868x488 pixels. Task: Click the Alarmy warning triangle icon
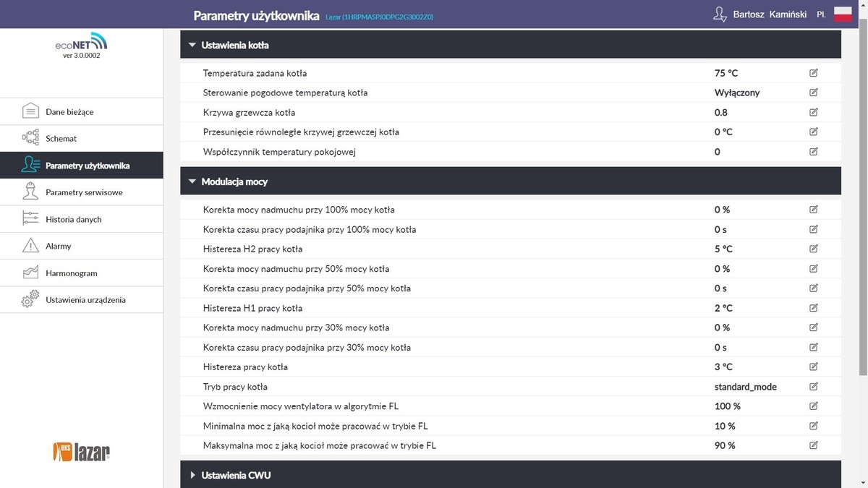click(x=30, y=246)
